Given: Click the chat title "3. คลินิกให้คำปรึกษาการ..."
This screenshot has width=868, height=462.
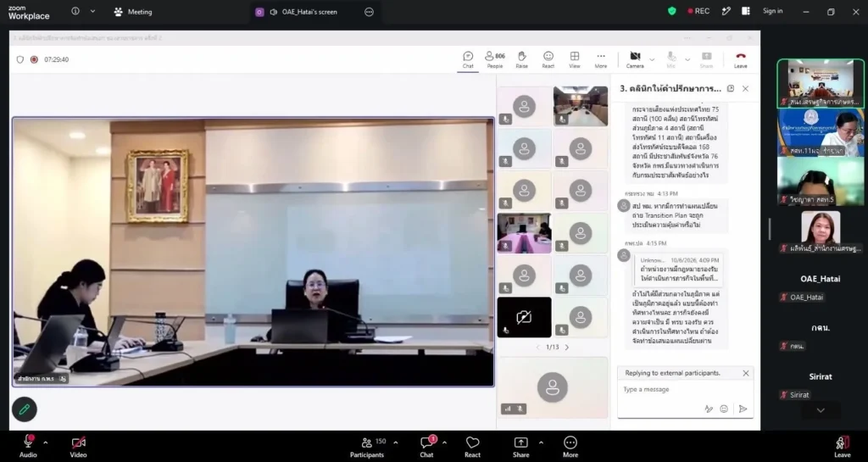Looking at the screenshot, I should [x=670, y=88].
